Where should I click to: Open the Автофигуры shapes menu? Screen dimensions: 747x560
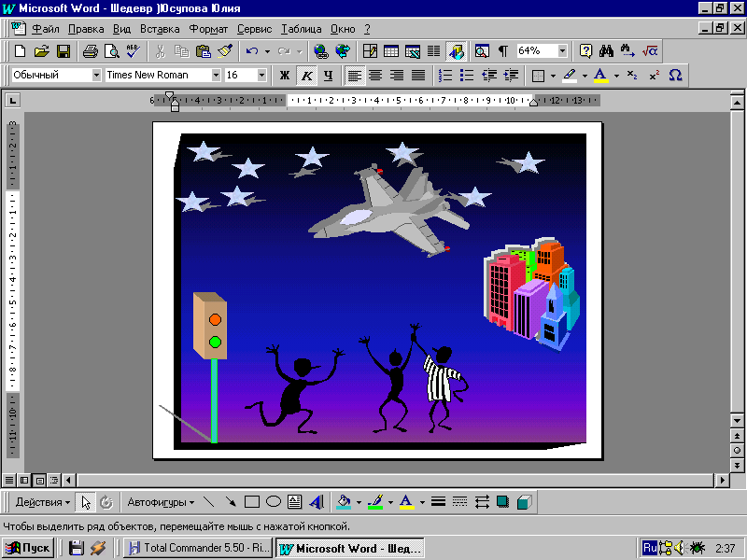[161, 502]
